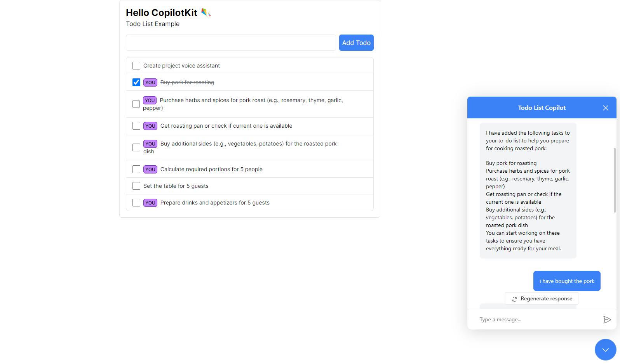Image resolution: width=620 pixels, height=364 pixels.
Task: Click the YOU badge on Buy additional sides
Action: tap(150, 144)
